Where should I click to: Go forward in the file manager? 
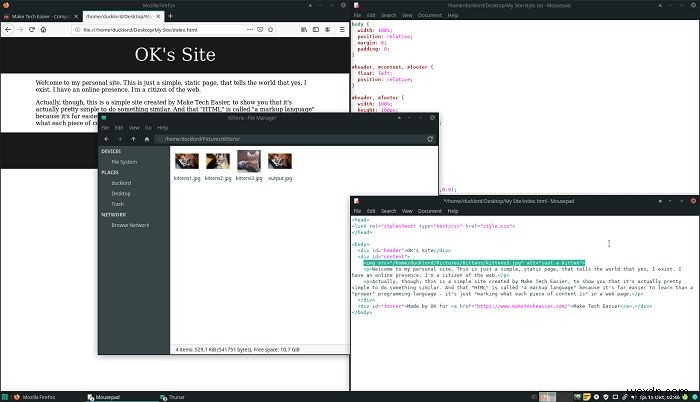tap(120, 139)
